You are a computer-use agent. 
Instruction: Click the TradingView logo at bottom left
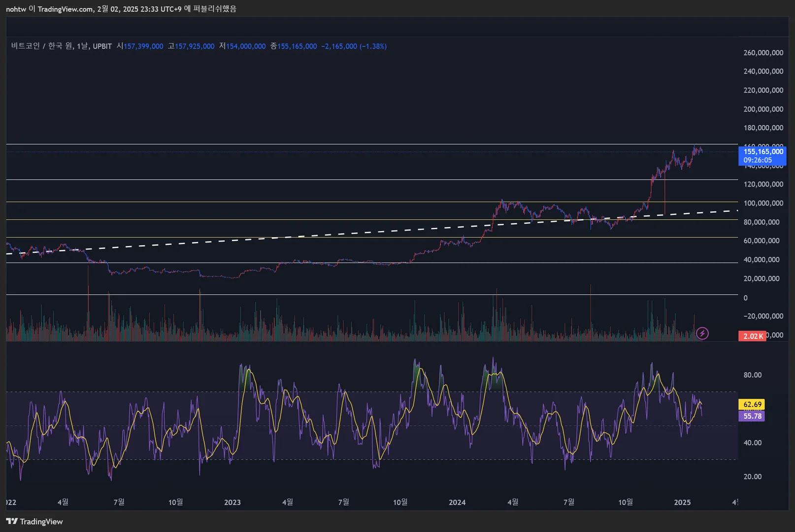click(x=34, y=521)
